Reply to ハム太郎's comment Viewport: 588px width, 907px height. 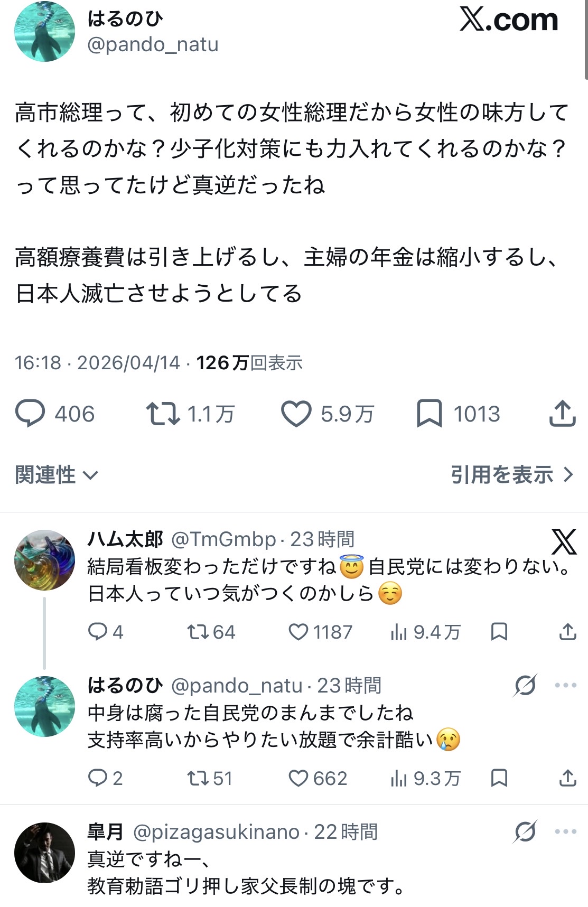click(x=97, y=632)
